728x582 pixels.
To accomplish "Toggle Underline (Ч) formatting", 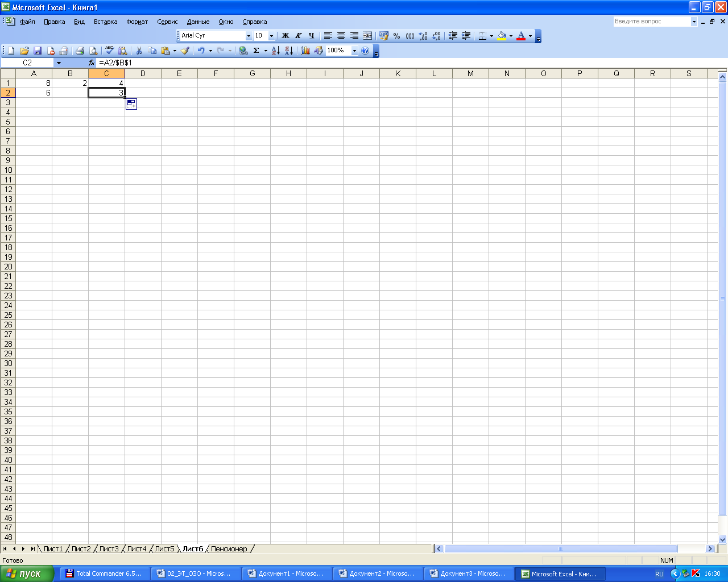I will [311, 36].
